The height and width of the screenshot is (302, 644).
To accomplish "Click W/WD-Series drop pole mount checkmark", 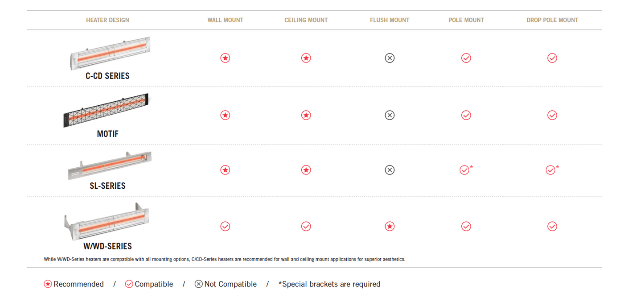I will (552, 226).
